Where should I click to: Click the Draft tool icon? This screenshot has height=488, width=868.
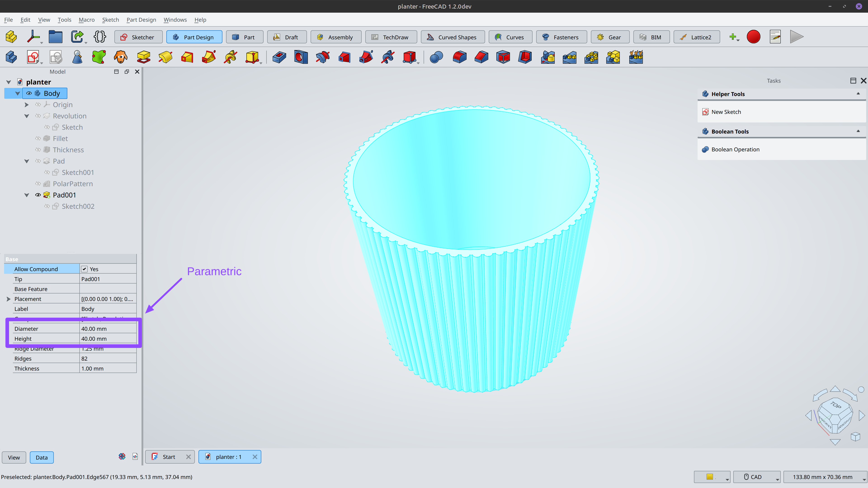[503, 57]
